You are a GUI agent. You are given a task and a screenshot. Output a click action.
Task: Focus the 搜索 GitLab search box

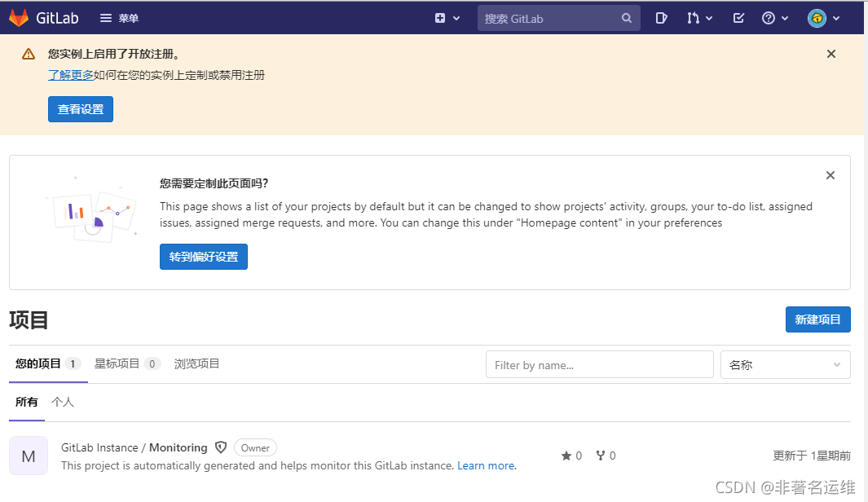(x=558, y=18)
